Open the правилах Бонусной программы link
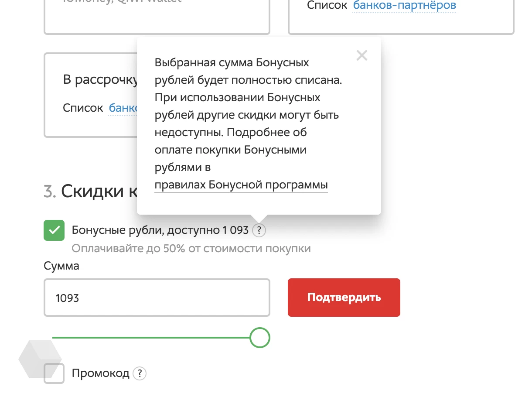Viewport: 532px width, 397px height. 241,185
